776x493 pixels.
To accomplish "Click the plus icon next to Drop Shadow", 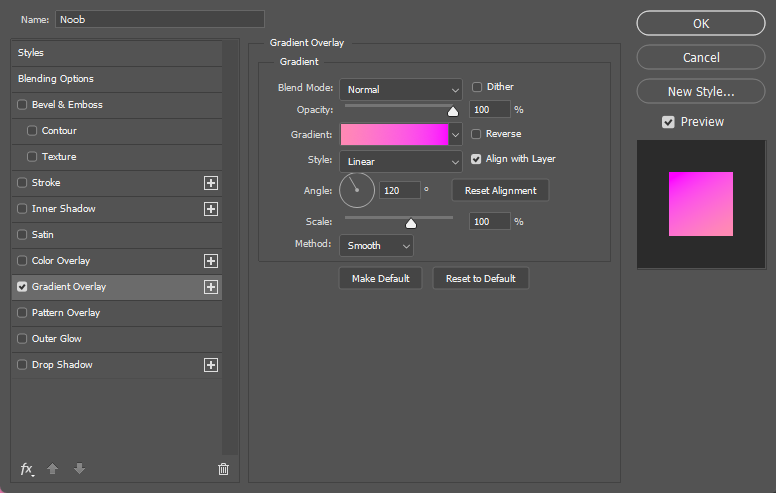I will pyautogui.click(x=211, y=365).
